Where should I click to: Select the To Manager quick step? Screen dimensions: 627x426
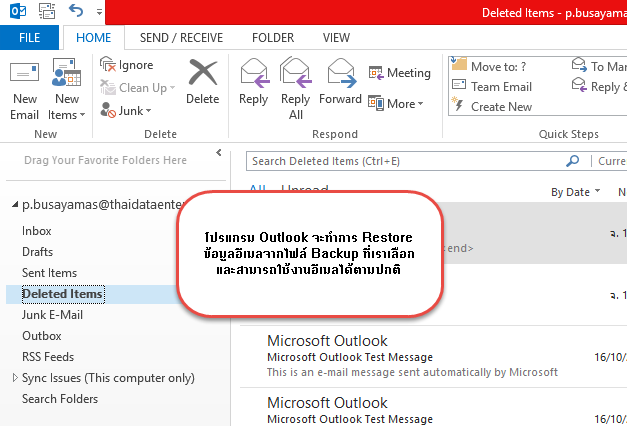tap(599, 66)
